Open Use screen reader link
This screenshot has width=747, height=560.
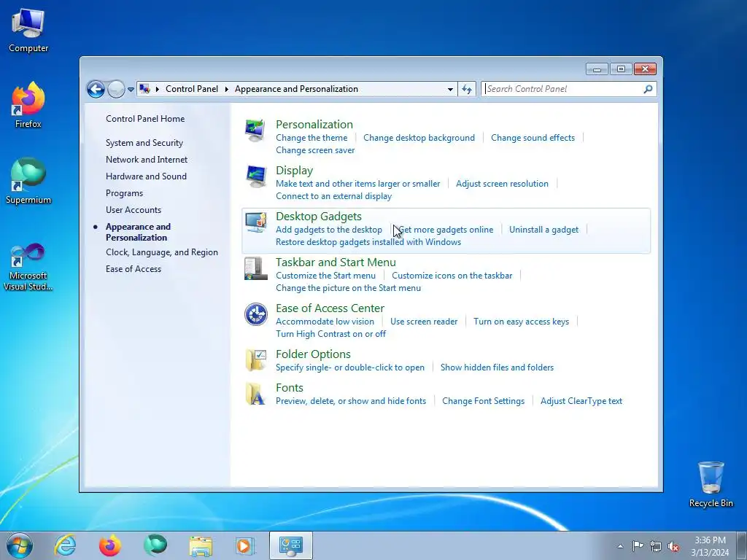[x=424, y=322]
